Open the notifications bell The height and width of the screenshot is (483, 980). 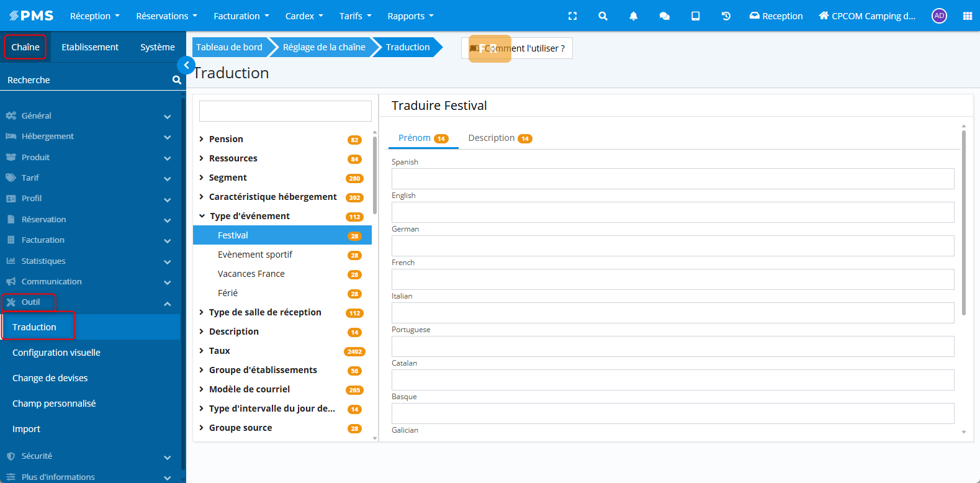pyautogui.click(x=633, y=16)
